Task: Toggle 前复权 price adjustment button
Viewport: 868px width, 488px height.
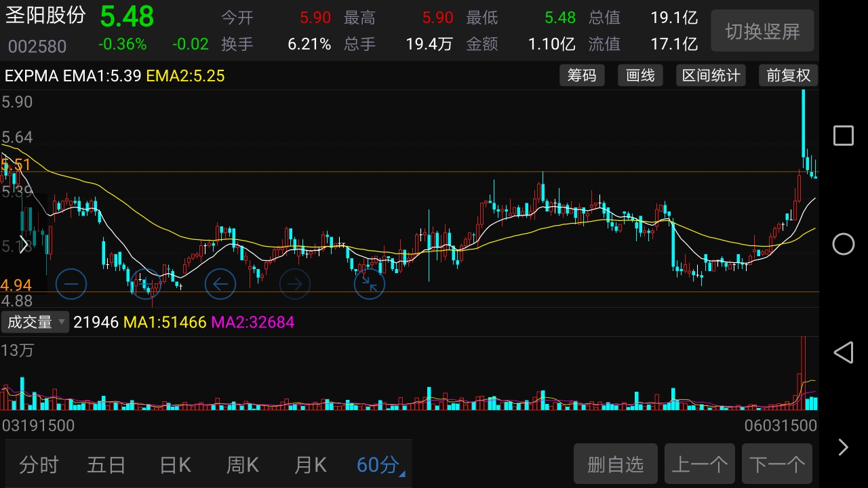Action: (x=789, y=75)
